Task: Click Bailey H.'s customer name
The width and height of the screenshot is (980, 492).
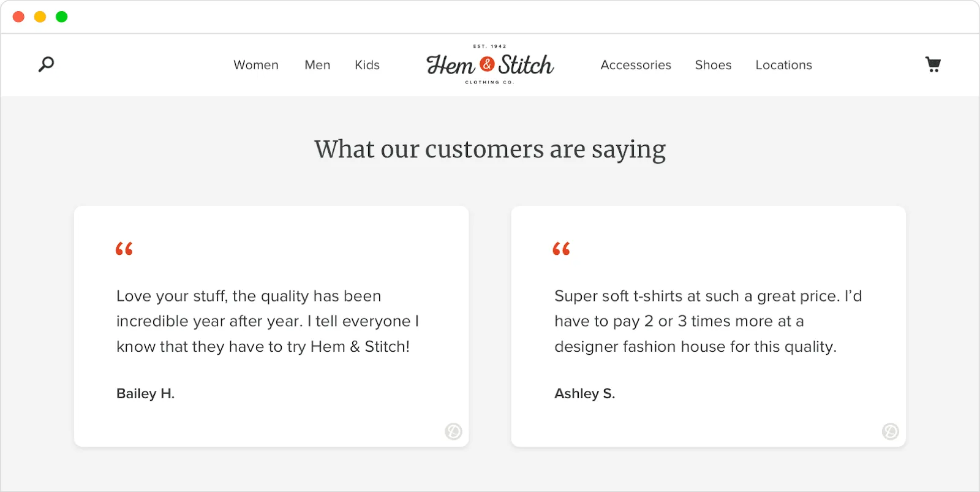Action: pos(145,393)
